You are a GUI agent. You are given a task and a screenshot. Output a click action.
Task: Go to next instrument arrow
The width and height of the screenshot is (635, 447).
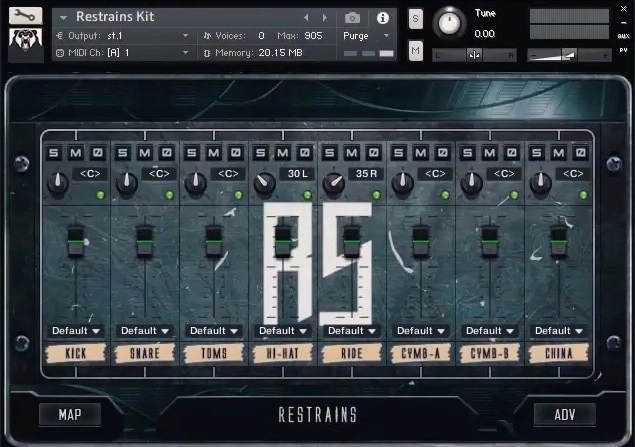tap(325, 17)
